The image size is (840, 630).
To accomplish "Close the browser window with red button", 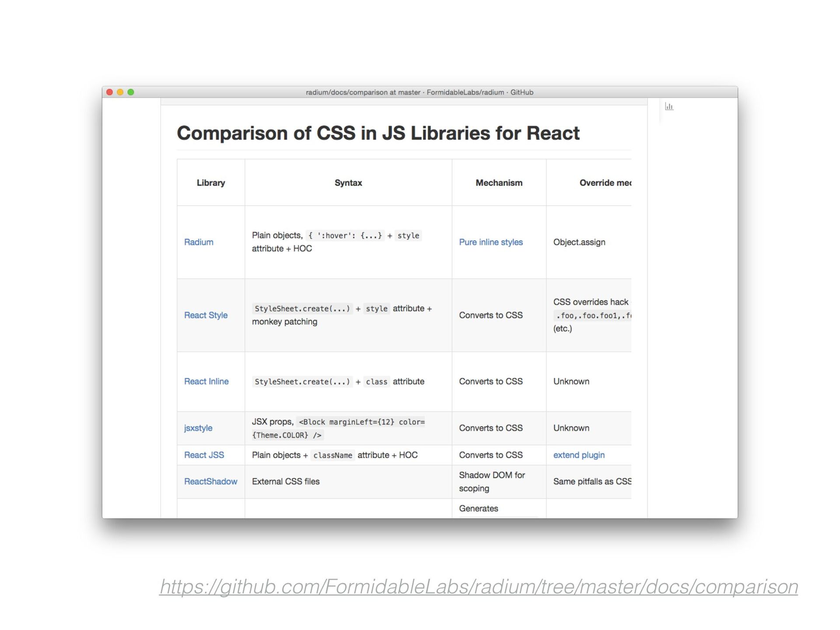I will pos(110,92).
